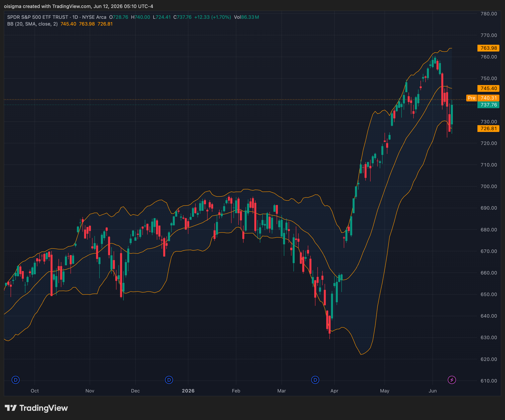Click the Apr label on time axis
The image size is (505, 420).
click(x=334, y=391)
